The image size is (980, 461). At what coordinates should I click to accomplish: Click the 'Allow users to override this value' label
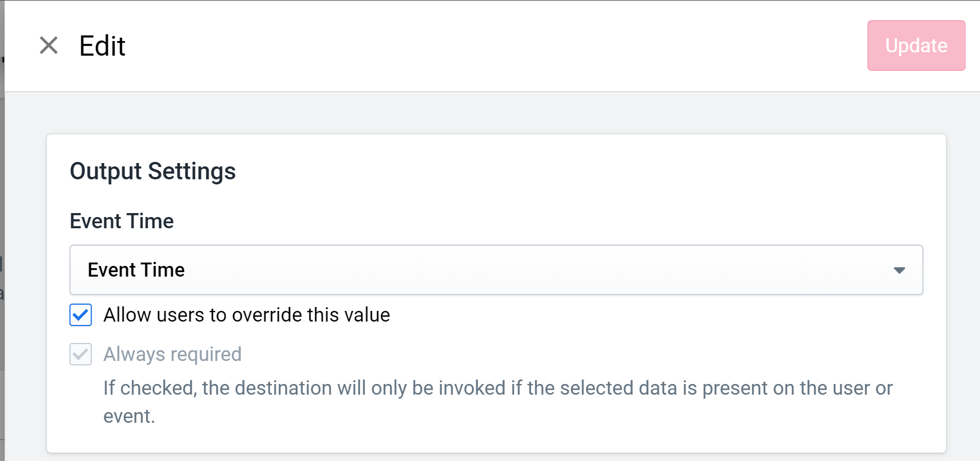(x=247, y=315)
